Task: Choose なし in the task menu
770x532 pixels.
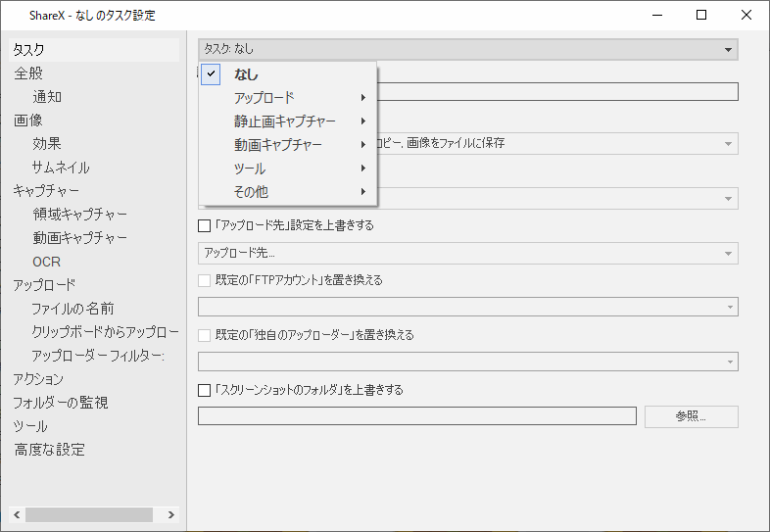Action: 288,74
